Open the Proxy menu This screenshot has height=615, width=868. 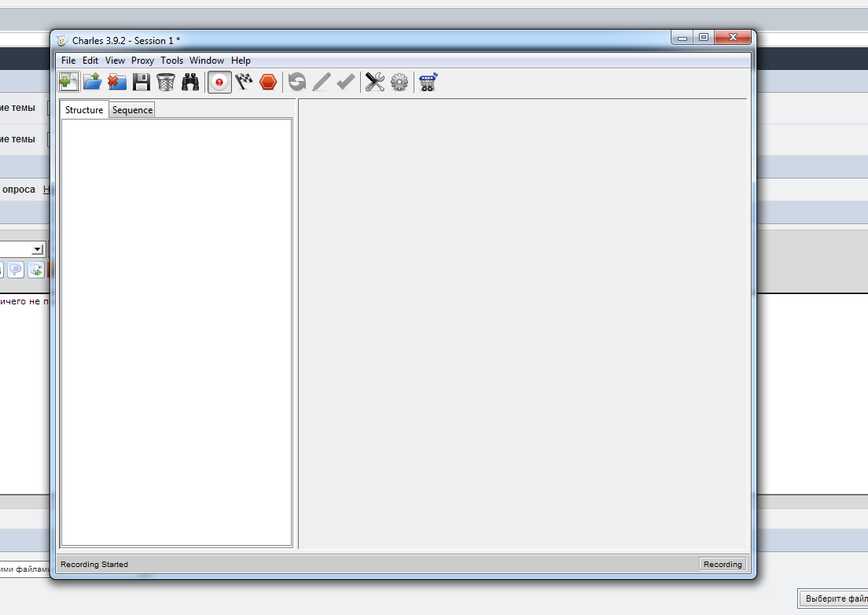click(142, 61)
